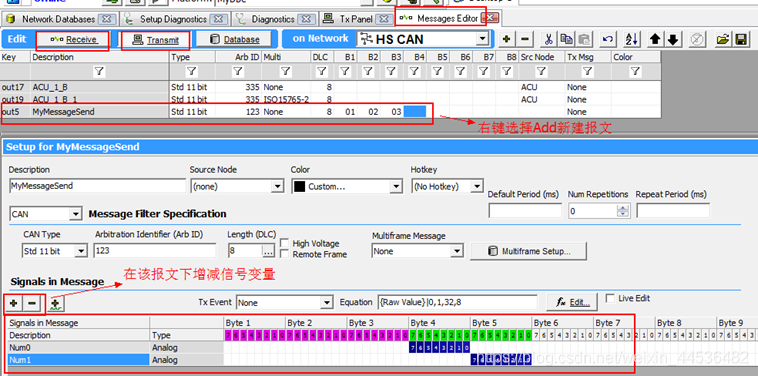Click the disabled circle-slash toolbar icon
Image resolution: width=758 pixels, height=376 pixels.
[x=697, y=40]
